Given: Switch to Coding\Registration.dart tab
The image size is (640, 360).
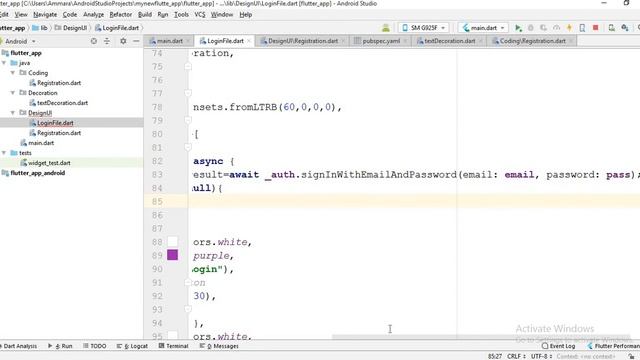Looking at the screenshot, I should coord(532,41).
